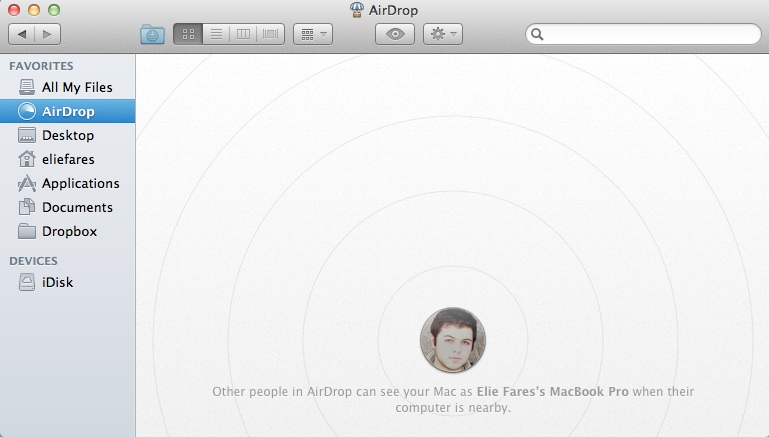Switch to icon view
This screenshot has width=769, height=437.
(187, 34)
